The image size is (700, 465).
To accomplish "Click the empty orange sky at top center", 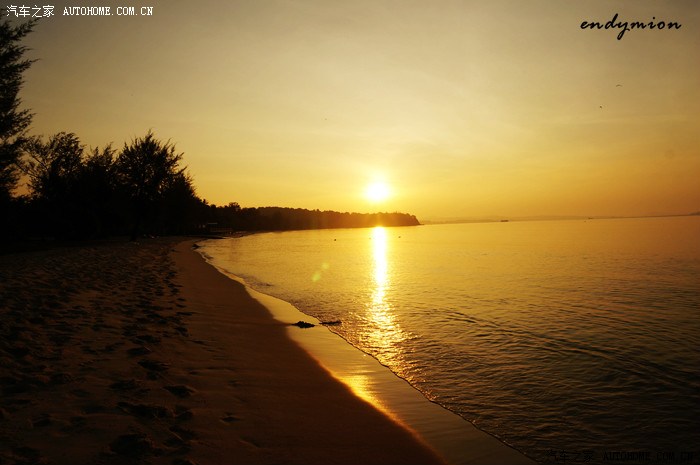I will (350, 60).
